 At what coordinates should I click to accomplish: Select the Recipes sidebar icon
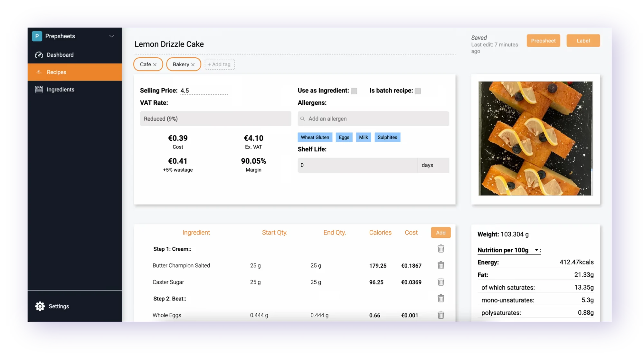pos(39,72)
